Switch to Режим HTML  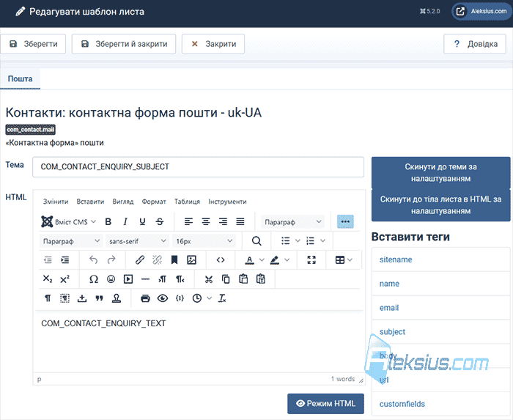tap(325, 404)
